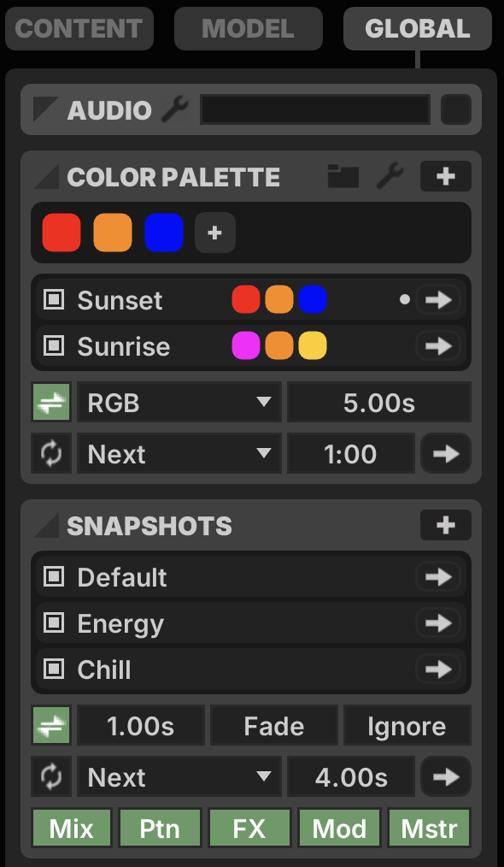
Task: Toggle the Mstr snapshot filter button
Action: coord(430,829)
